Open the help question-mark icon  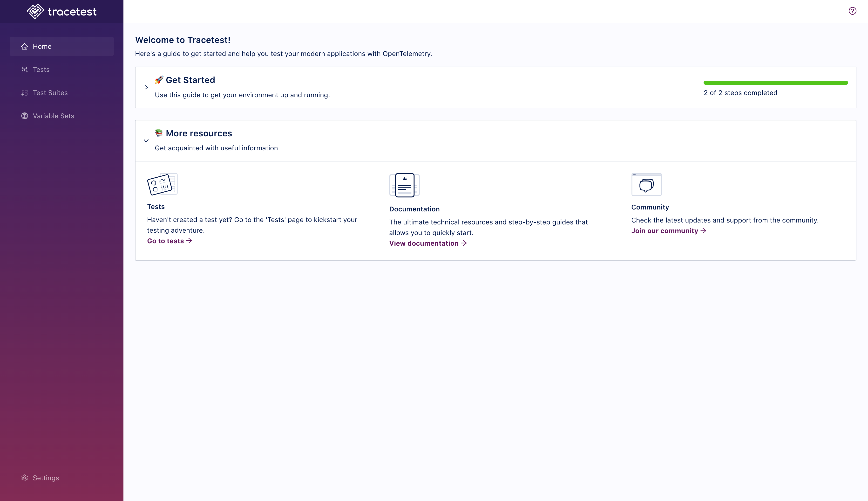pos(852,11)
